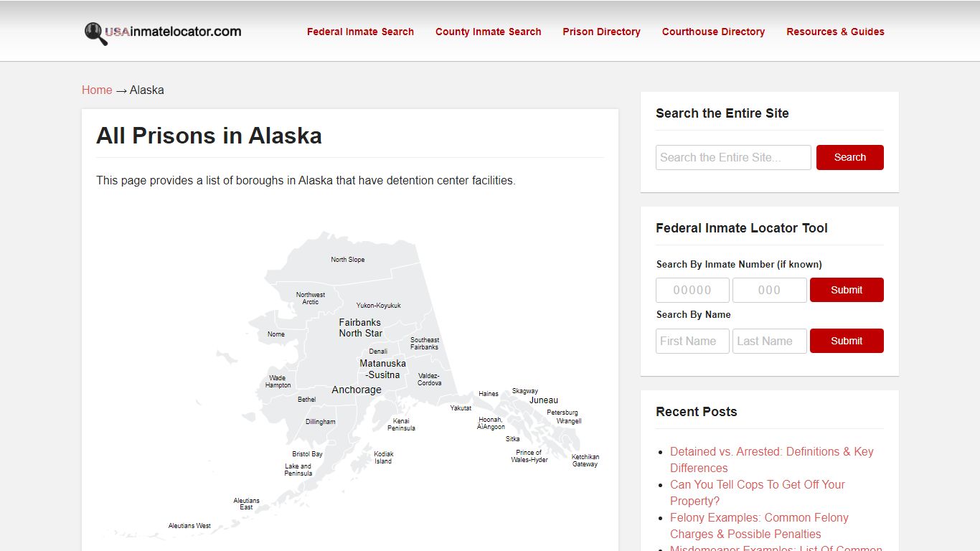Select Aleutians East on map
This screenshot has width=980, height=551.
[x=246, y=504]
